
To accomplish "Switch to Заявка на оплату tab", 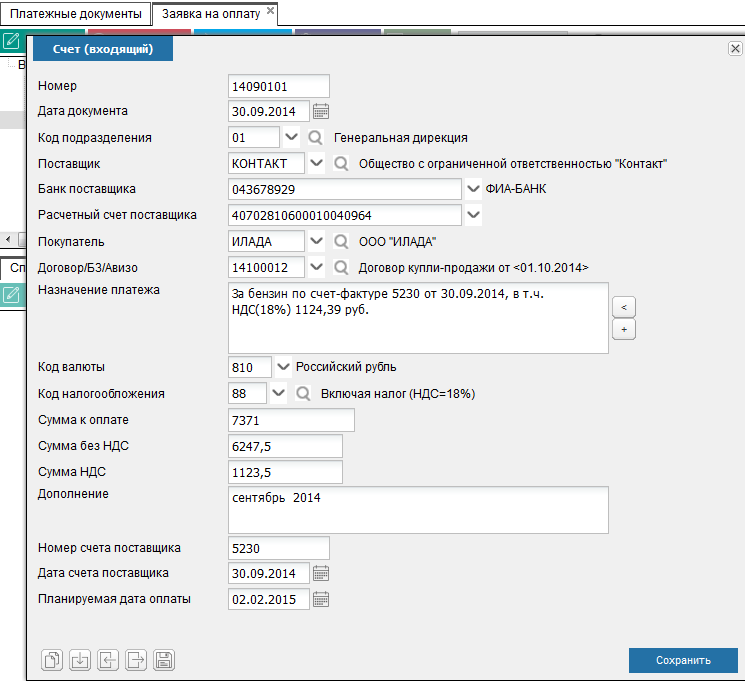I will tap(211, 14).
